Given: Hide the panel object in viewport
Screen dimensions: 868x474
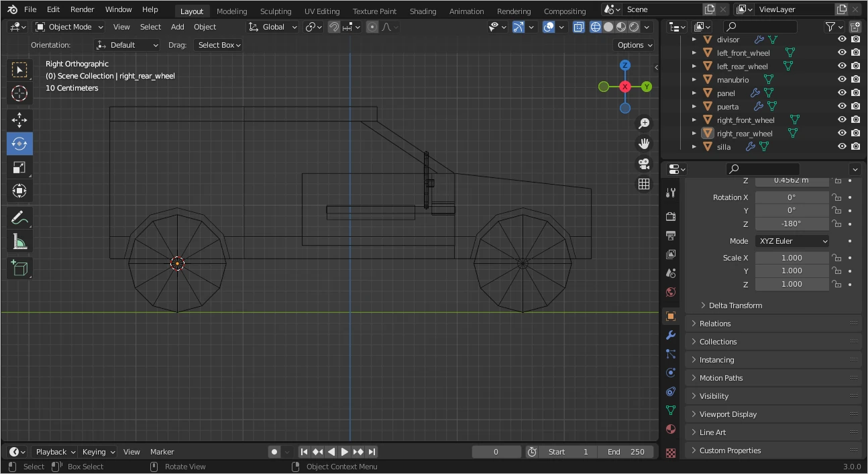Looking at the screenshot, I should [x=842, y=93].
